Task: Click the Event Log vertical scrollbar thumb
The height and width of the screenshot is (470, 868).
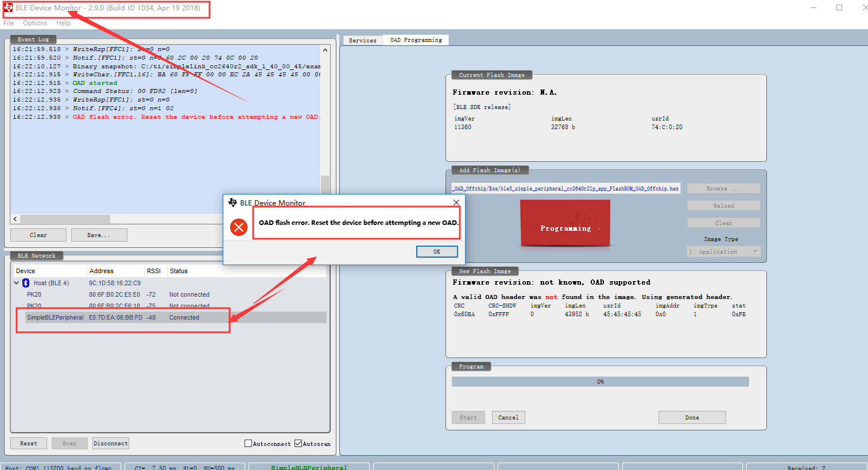Action: [325, 185]
